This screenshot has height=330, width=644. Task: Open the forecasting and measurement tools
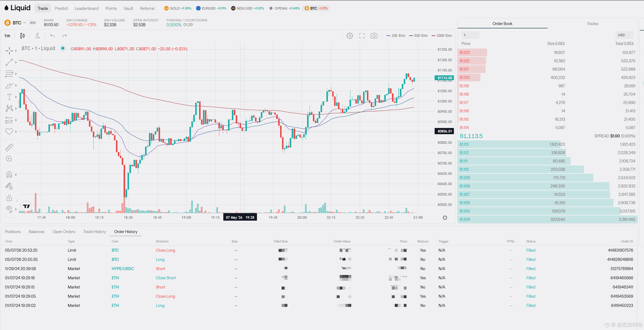[9, 120]
